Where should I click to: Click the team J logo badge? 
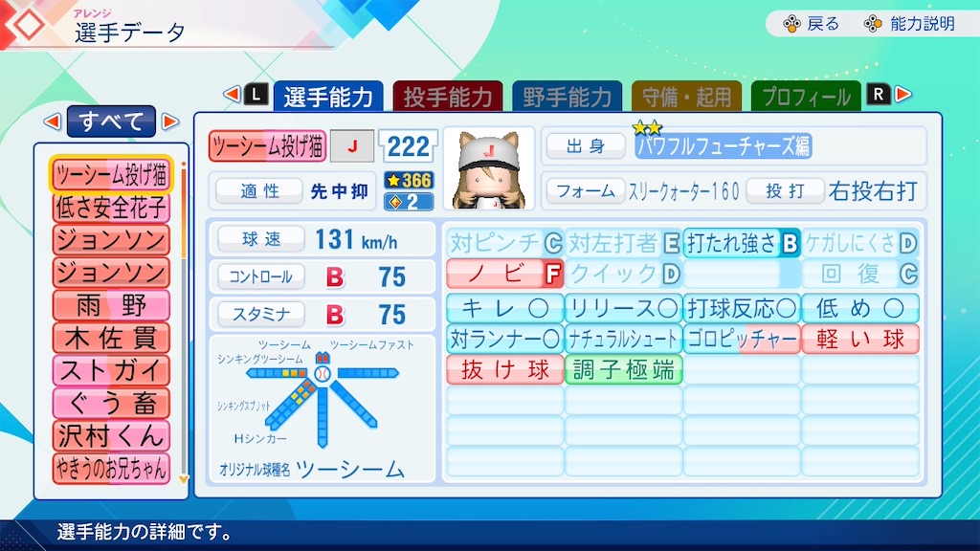pyautogui.click(x=352, y=146)
